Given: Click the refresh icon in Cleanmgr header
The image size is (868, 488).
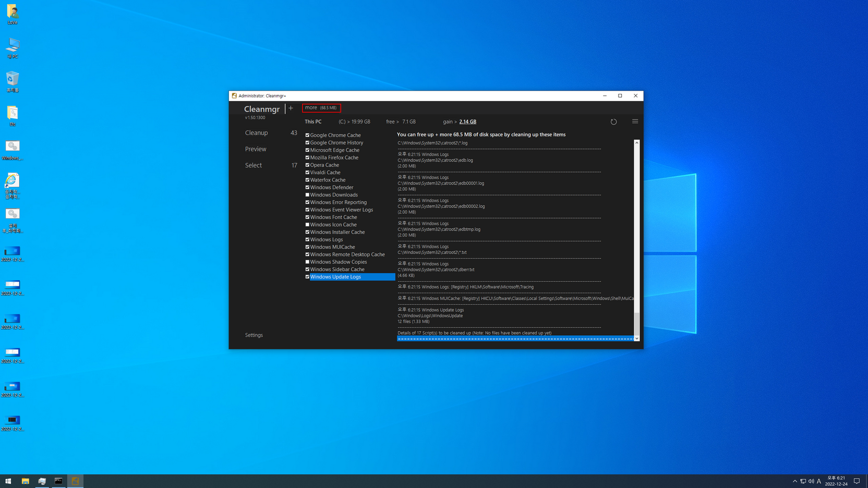Looking at the screenshot, I should click(613, 121).
